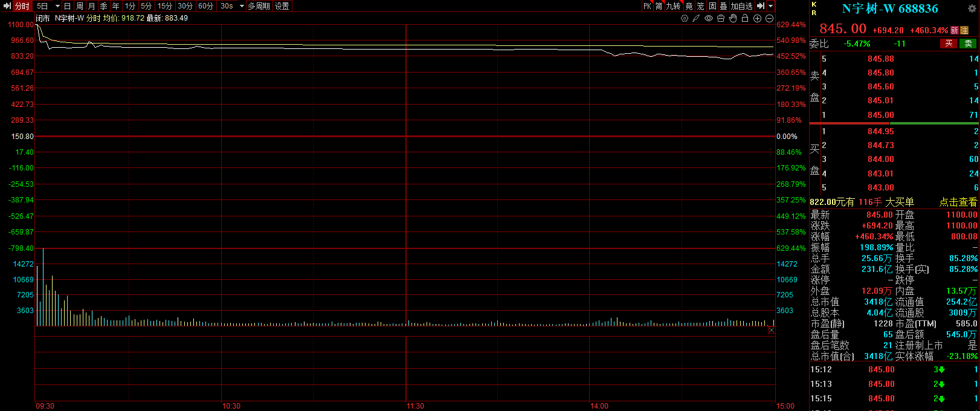Viewport: 980px width, 411px height.
Task: Click the 11:30 time axis marker
Action: coord(415,406)
